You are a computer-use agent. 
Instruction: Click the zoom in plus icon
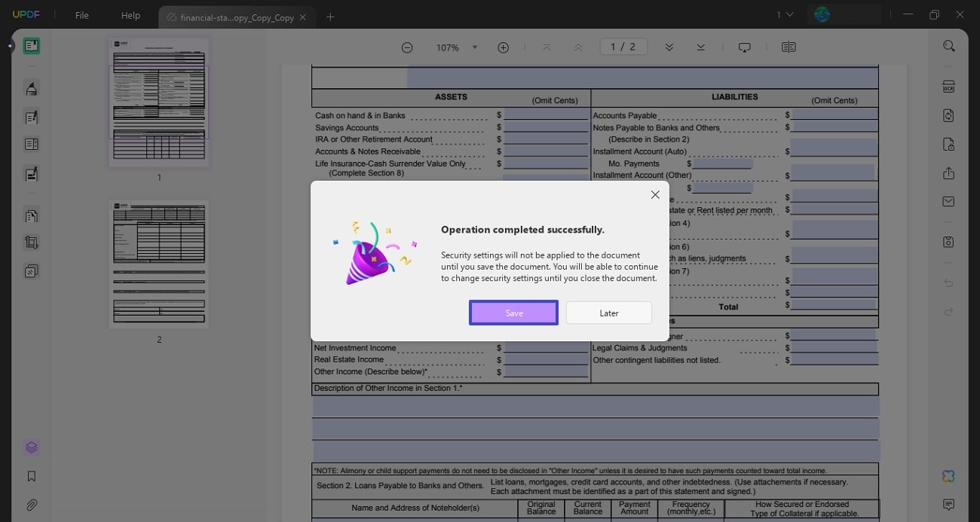point(503,47)
